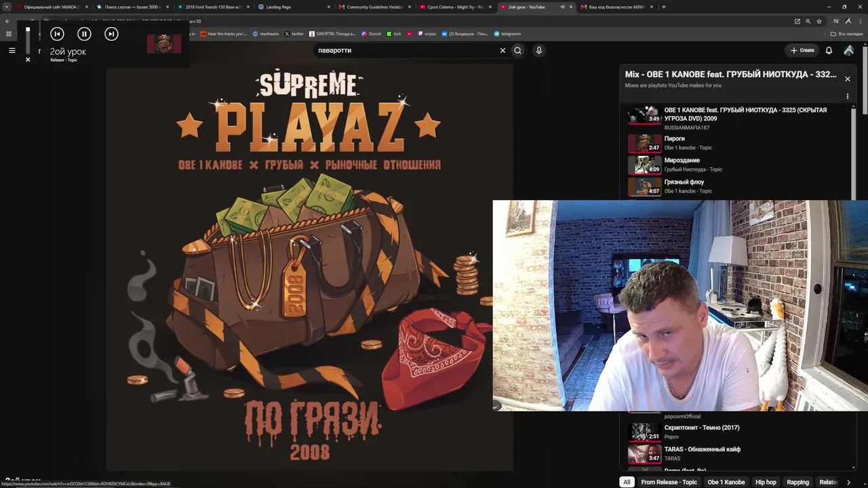868x488 pixels.
Task: Select the Hip hop chip
Action: (x=766, y=482)
